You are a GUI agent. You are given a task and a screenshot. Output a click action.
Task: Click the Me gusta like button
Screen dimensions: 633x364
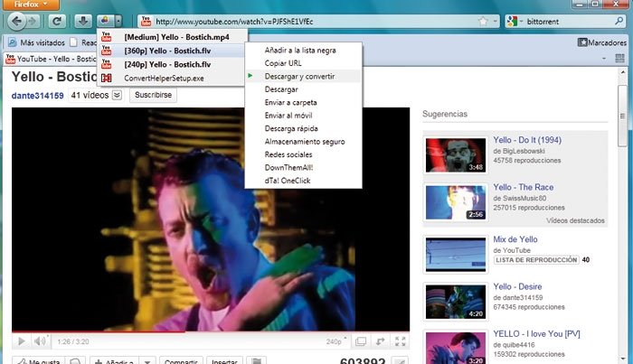(38, 360)
